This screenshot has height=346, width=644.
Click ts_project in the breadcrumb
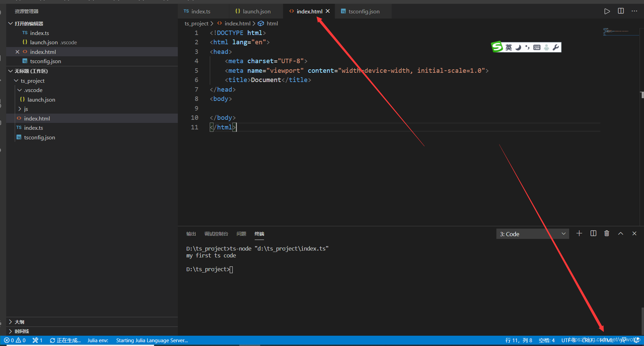point(196,23)
